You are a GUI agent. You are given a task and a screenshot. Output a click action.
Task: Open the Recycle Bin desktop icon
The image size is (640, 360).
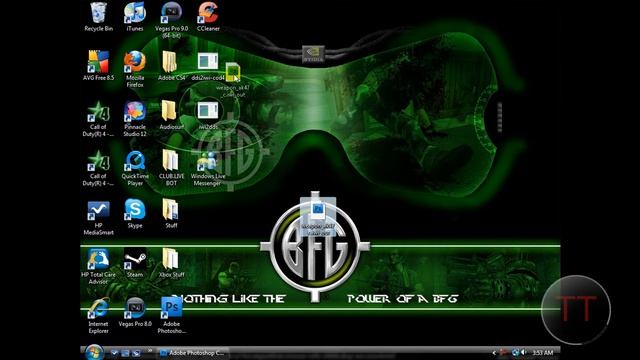coord(98,17)
